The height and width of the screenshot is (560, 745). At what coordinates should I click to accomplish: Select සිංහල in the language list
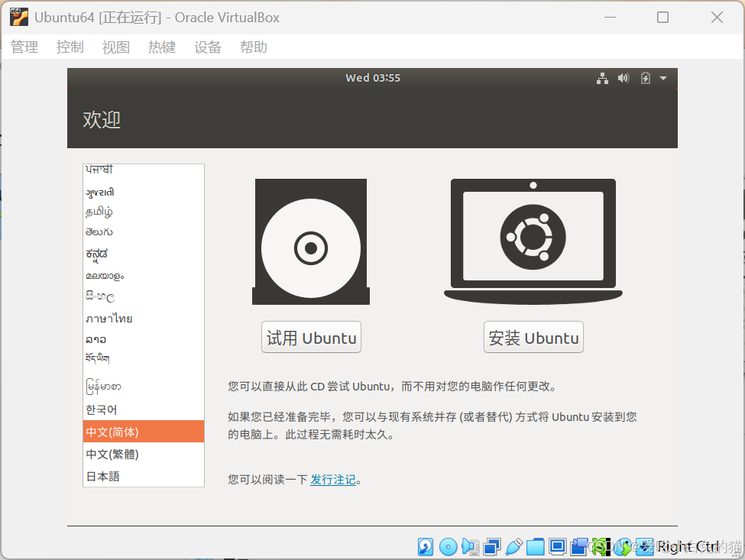(x=144, y=297)
